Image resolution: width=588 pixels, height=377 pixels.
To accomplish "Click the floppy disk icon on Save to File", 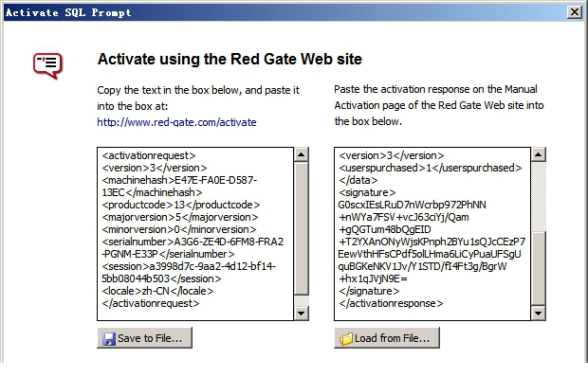I will point(109,339).
